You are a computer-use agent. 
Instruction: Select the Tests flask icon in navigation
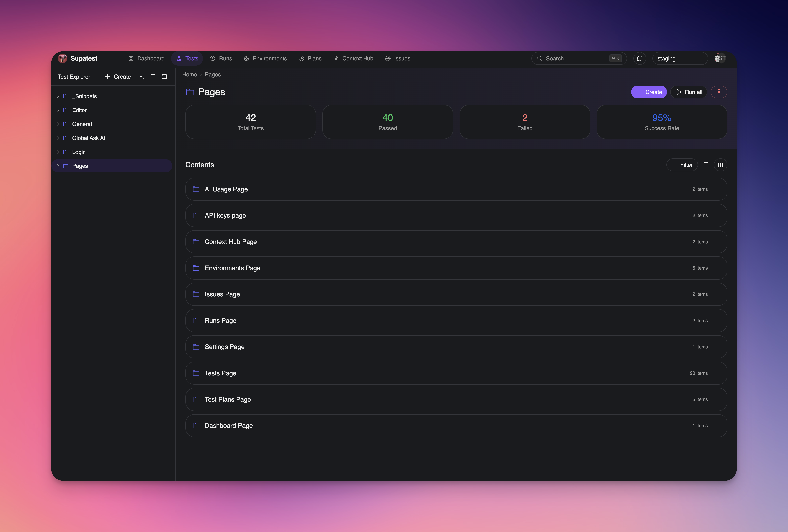(x=179, y=58)
